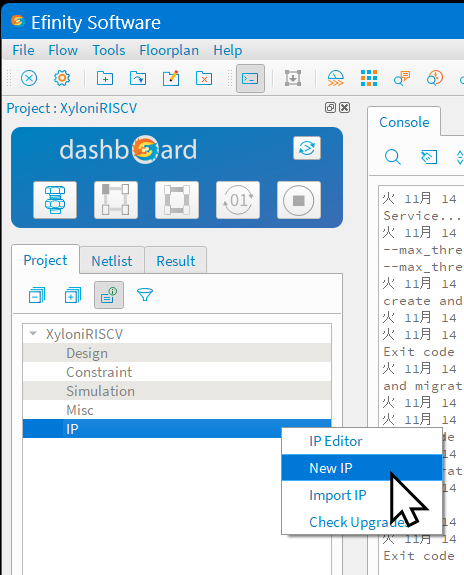This screenshot has height=575, width=464.
Task: Click the dashboard stop flow button
Action: pyautogui.click(x=299, y=200)
